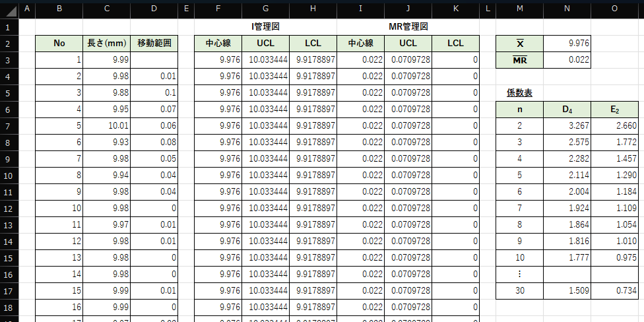This screenshot has width=644, height=322.
Task: Select cell H3 with 9.9178897
Action: click(313, 61)
